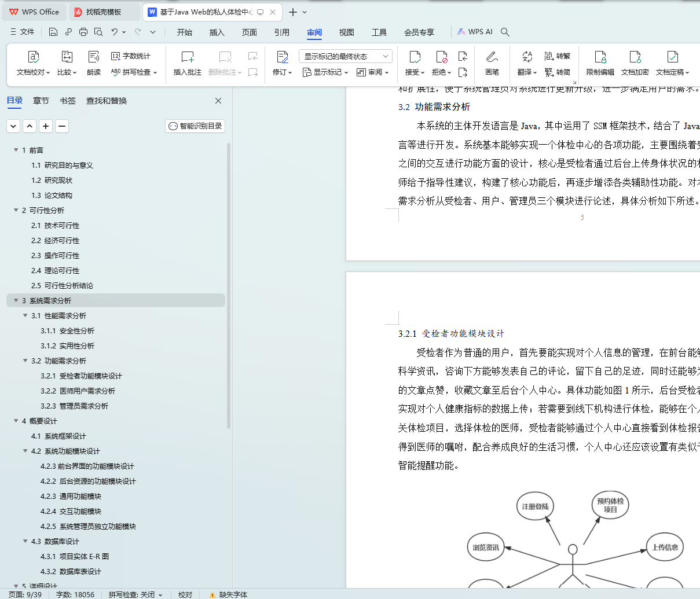This screenshot has height=599, width=700.
Task: Click next change icon below previous change
Action: tap(463, 72)
